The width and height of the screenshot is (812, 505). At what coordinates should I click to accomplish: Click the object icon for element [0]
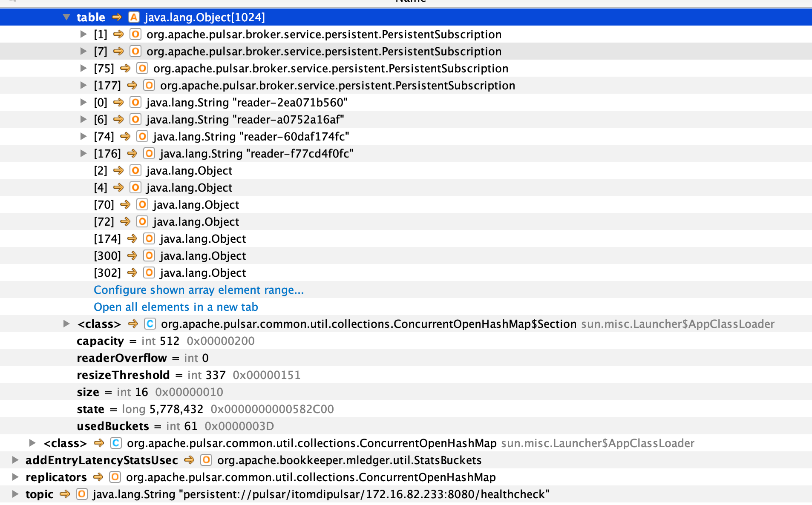(135, 103)
